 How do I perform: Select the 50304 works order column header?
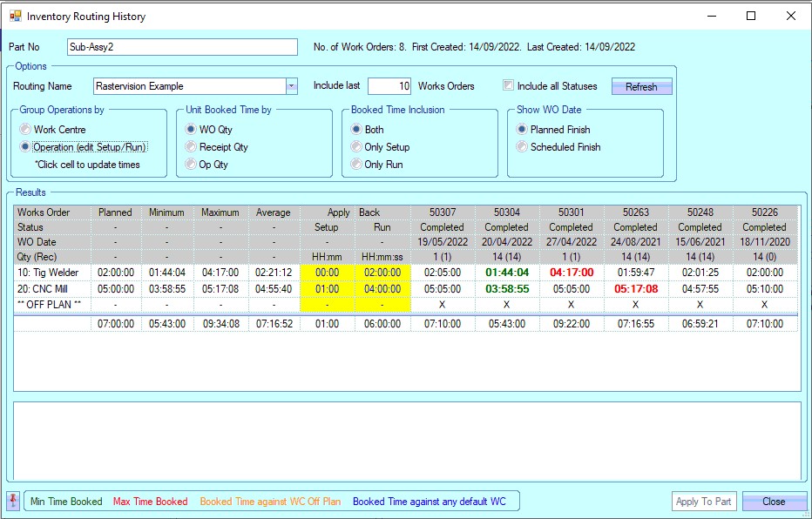[x=507, y=212]
